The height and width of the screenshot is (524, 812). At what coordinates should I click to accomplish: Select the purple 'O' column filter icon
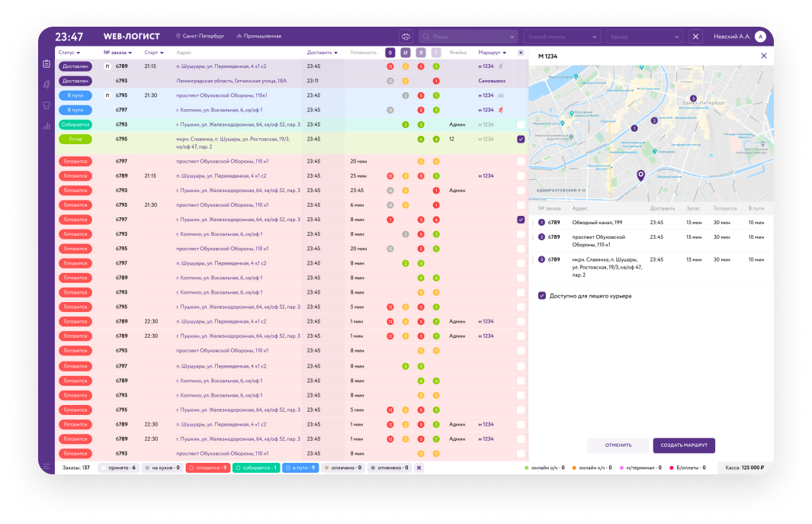[x=390, y=53]
